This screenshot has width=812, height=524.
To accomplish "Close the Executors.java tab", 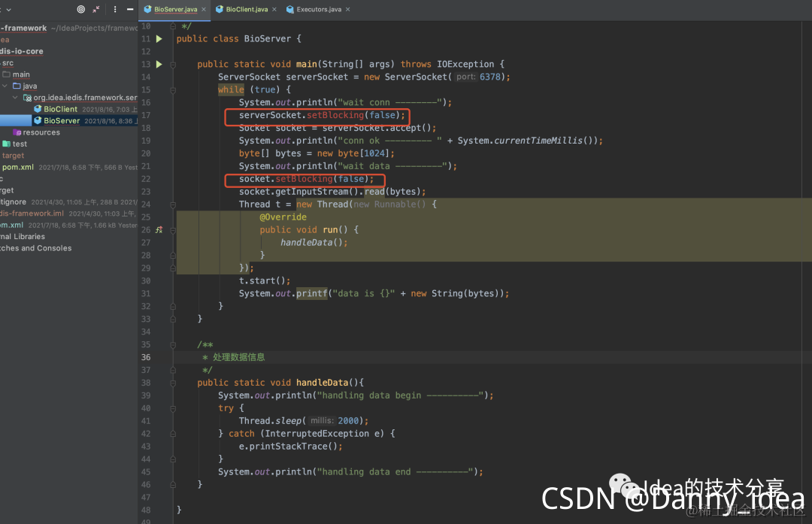I will pos(347,9).
